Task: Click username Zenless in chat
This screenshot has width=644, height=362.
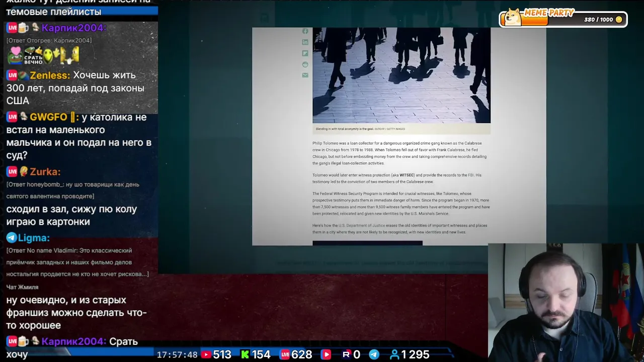Action: click(50, 75)
